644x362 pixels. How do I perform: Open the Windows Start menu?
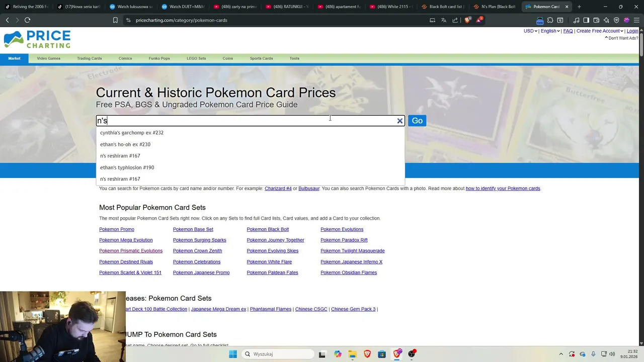pyautogui.click(x=232, y=354)
